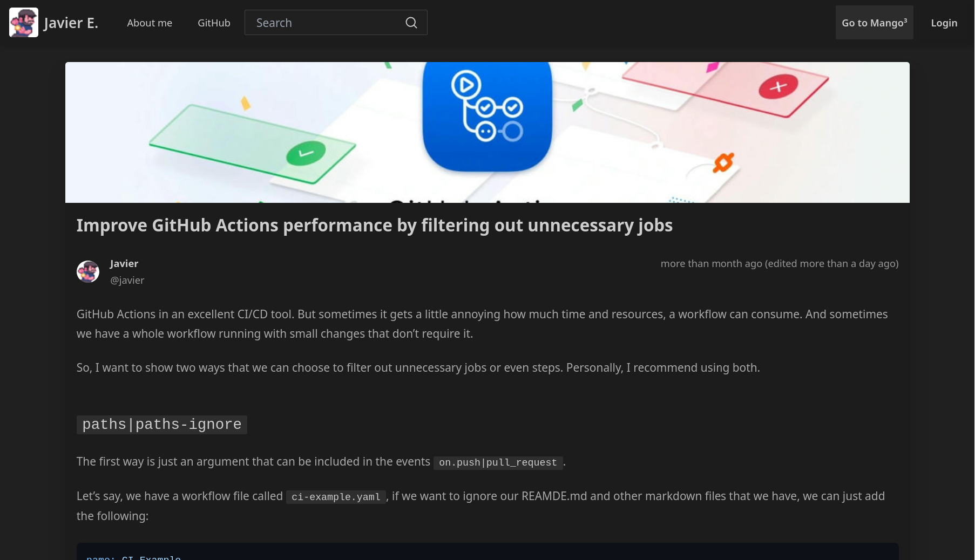Image resolution: width=975 pixels, height=560 pixels.
Task: Open the Javier author avatar
Action: (88, 271)
